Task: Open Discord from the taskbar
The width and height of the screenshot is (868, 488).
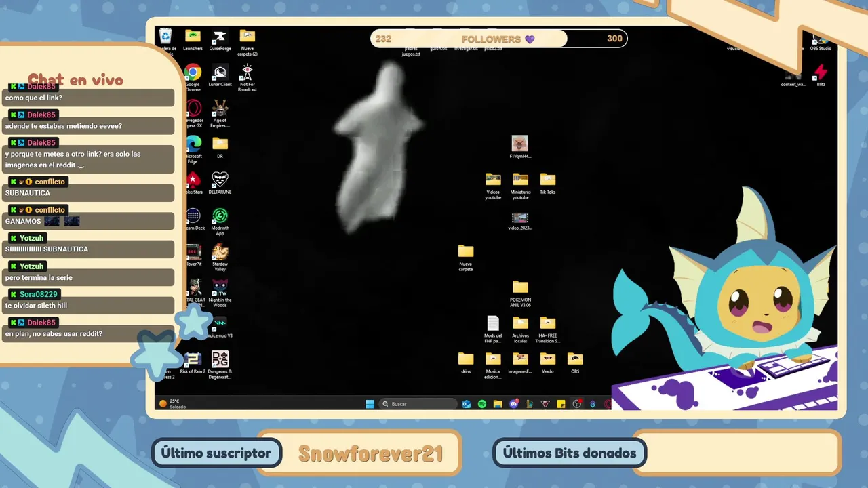Action: point(513,404)
